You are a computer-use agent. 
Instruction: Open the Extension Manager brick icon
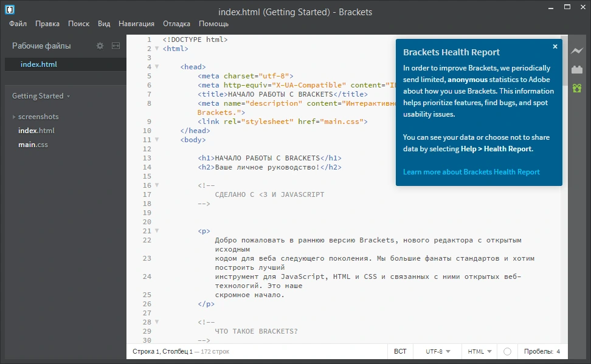point(576,69)
